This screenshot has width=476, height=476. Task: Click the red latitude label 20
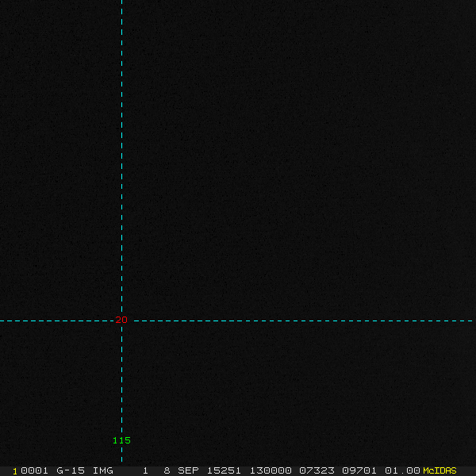121,320
